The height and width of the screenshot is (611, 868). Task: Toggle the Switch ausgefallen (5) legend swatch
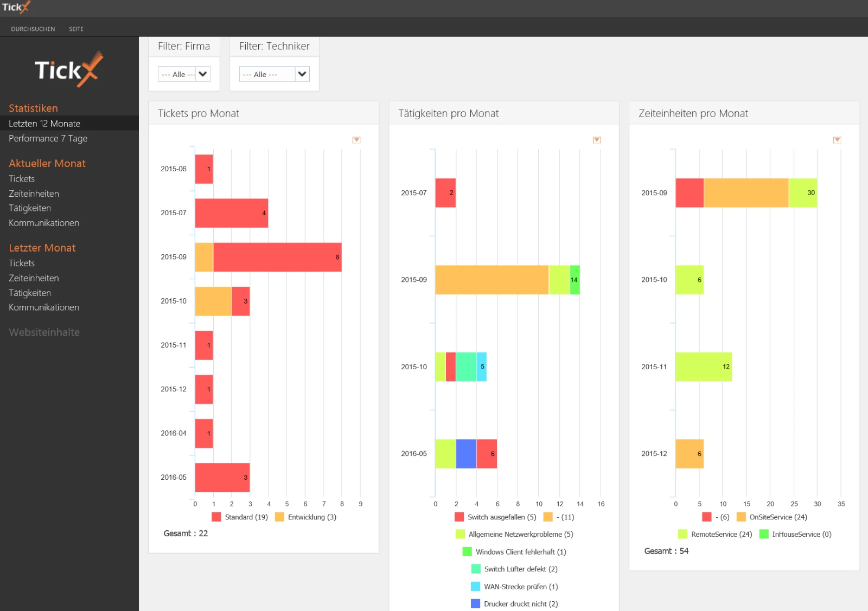pos(459,517)
